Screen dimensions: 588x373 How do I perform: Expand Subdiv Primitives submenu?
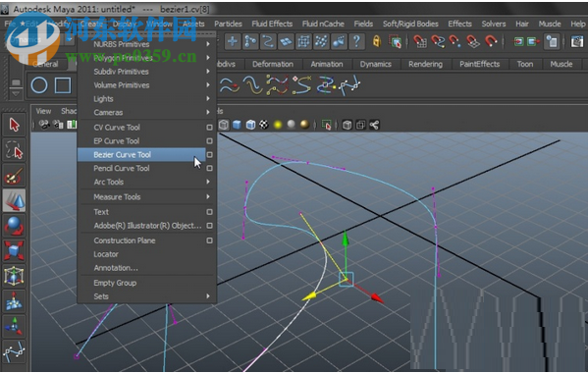(146, 72)
